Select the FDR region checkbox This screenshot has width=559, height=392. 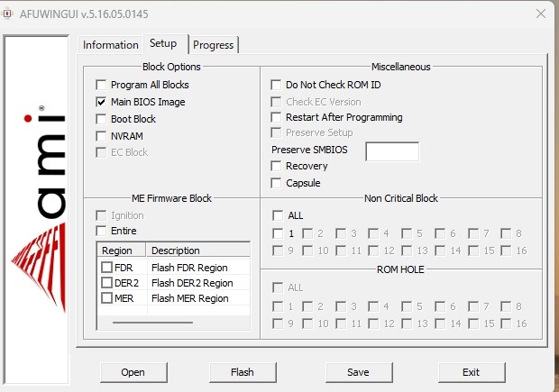pyautogui.click(x=107, y=268)
